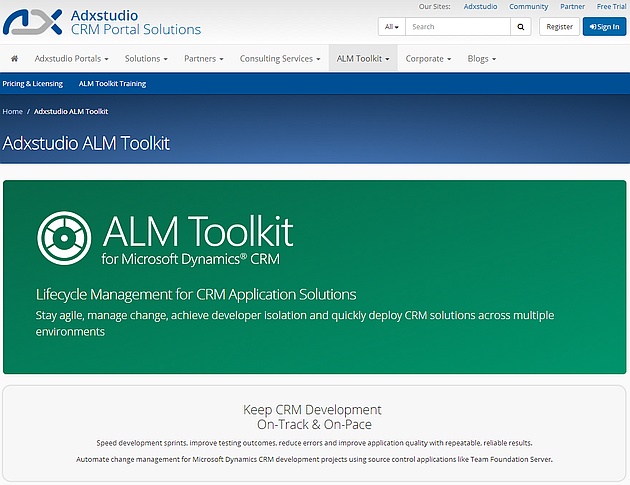Click 'Automate change management' paragraph
Viewport: 630px width, 485px height.
tap(314, 459)
